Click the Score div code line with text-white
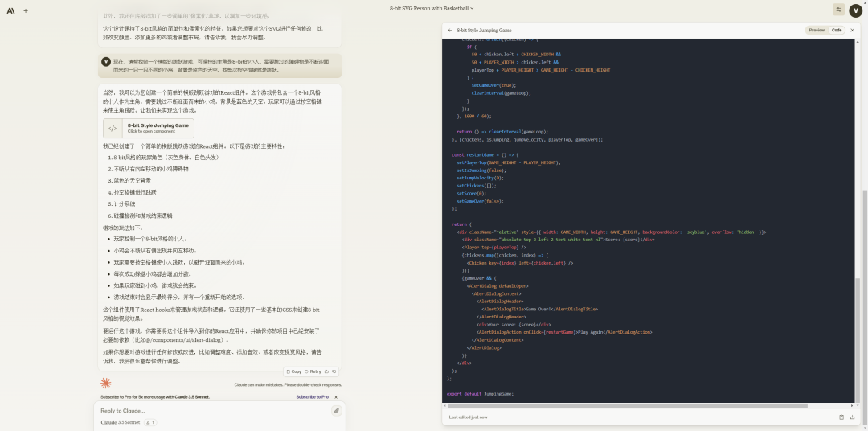Image resolution: width=868 pixels, height=431 pixels. tap(559, 240)
